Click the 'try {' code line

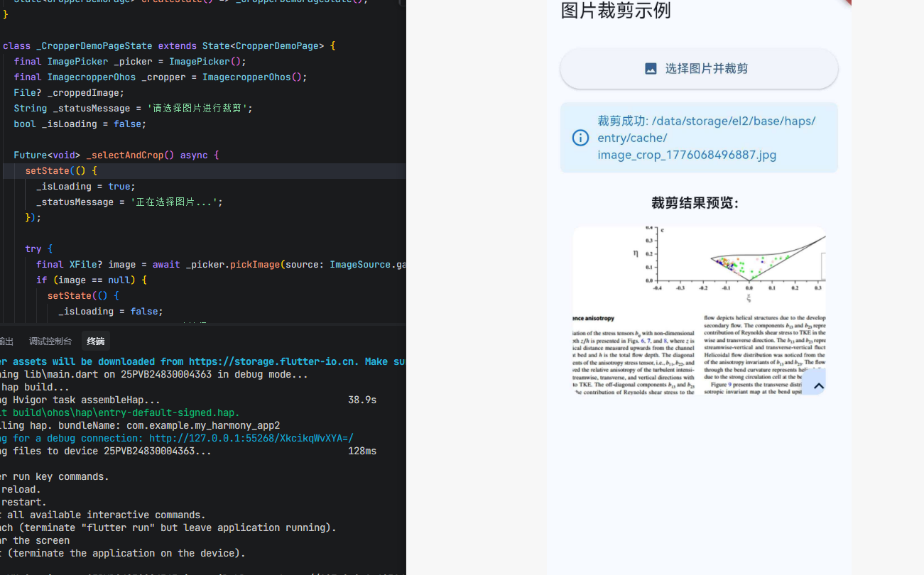(x=38, y=249)
